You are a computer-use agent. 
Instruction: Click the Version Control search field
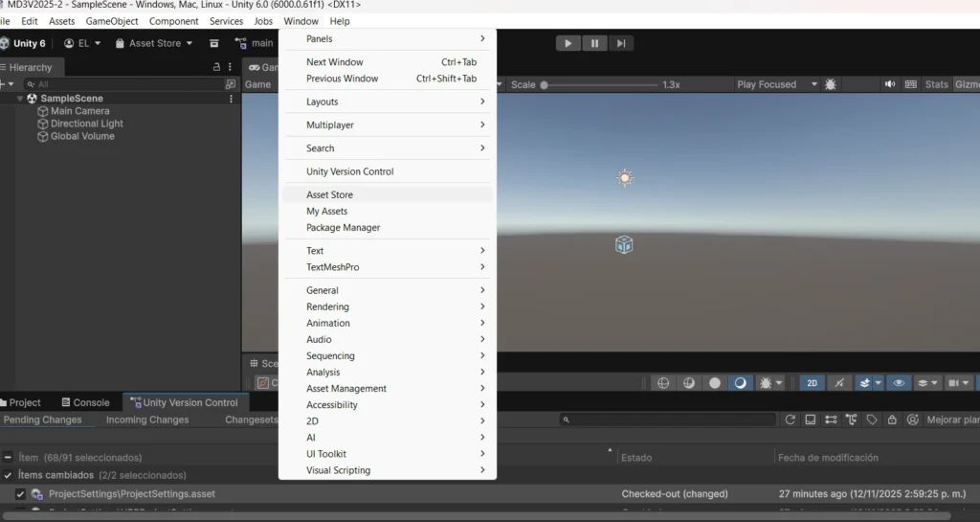click(x=668, y=420)
